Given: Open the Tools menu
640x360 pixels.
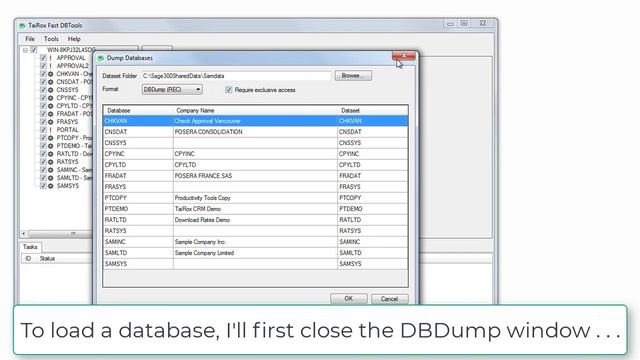Looking at the screenshot, I should click(51, 39).
